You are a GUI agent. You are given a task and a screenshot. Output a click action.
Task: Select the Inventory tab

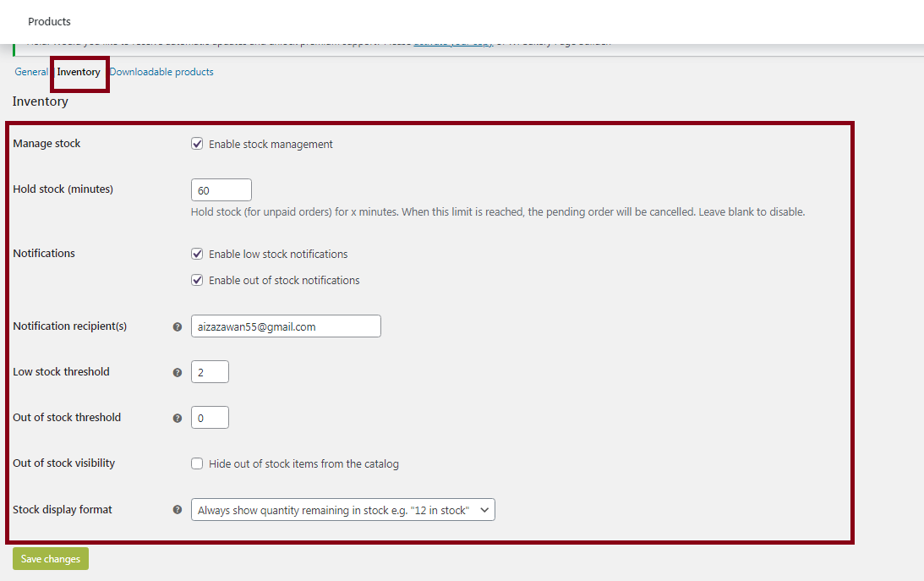point(79,72)
